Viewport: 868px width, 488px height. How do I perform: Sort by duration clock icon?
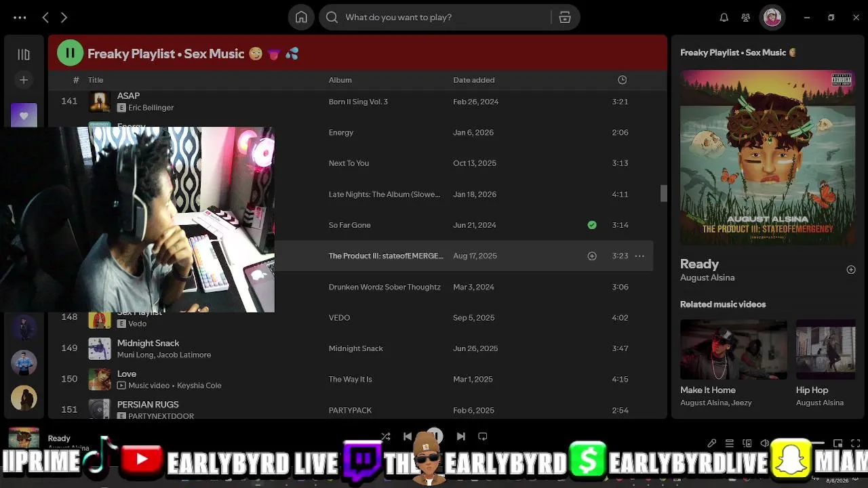622,80
